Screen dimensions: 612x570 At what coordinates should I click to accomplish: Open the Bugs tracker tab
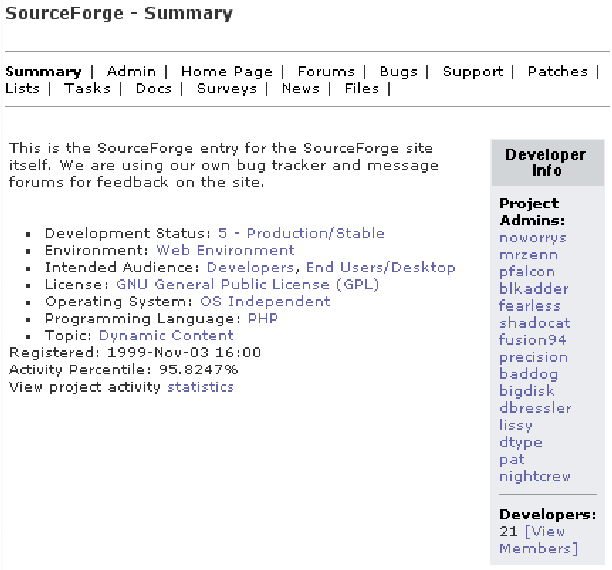click(399, 72)
